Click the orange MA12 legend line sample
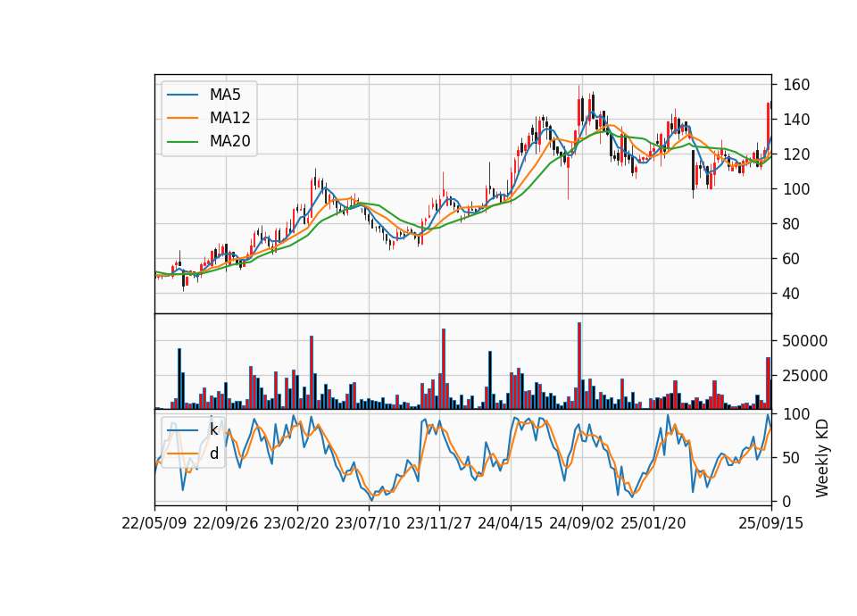This screenshot has height=616, width=857. coord(182,118)
